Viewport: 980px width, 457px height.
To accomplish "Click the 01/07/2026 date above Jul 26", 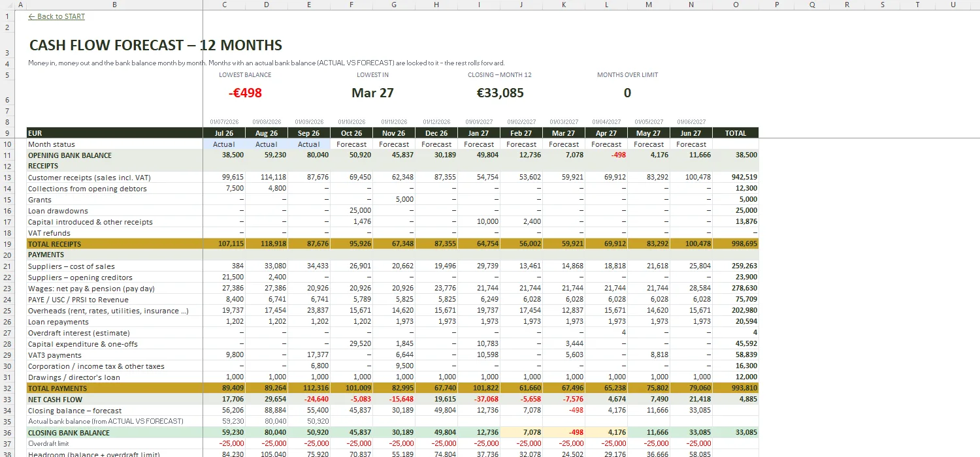I will click(225, 122).
